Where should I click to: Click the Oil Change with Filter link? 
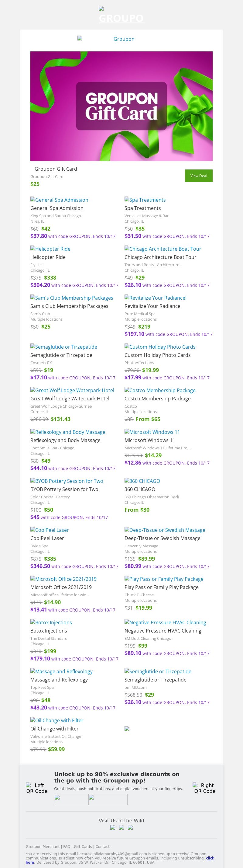point(57,720)
